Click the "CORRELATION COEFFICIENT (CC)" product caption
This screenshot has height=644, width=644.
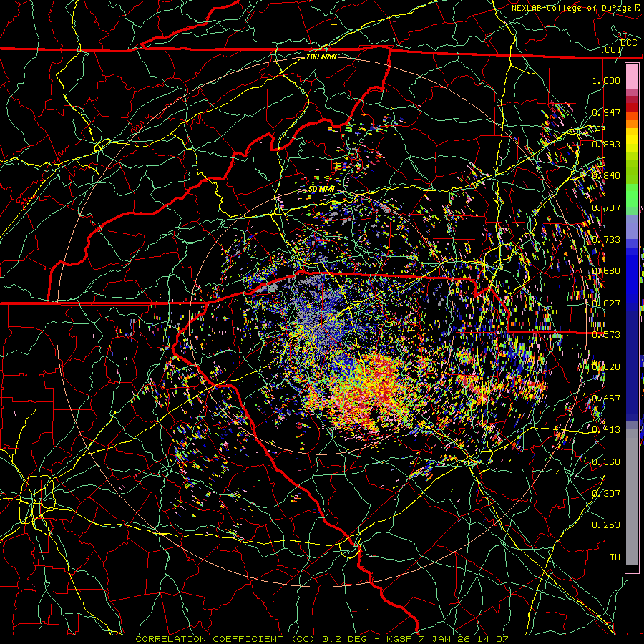pyautogui.click(x=225, y=639)
